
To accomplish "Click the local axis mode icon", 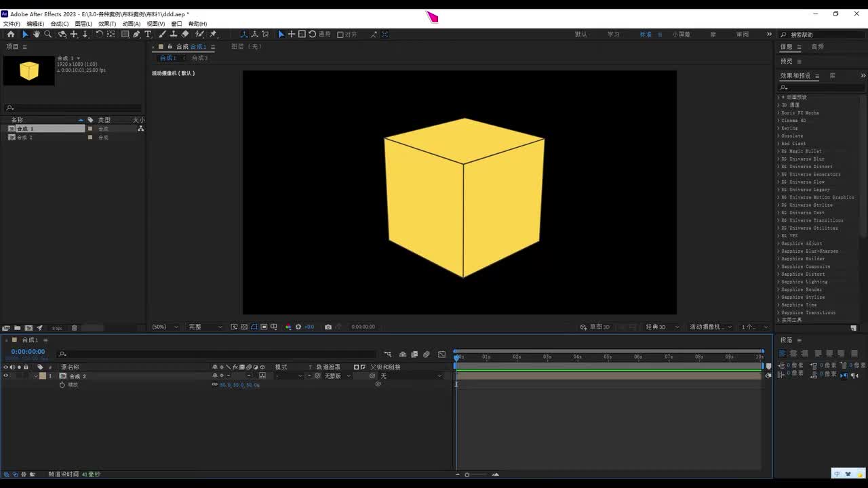I will coord(243,34).
